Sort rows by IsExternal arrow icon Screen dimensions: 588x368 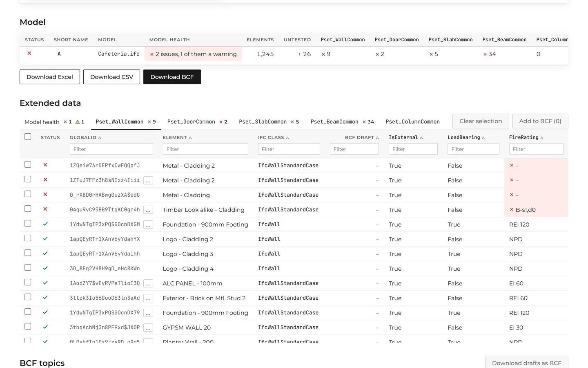tap(421, 138)
